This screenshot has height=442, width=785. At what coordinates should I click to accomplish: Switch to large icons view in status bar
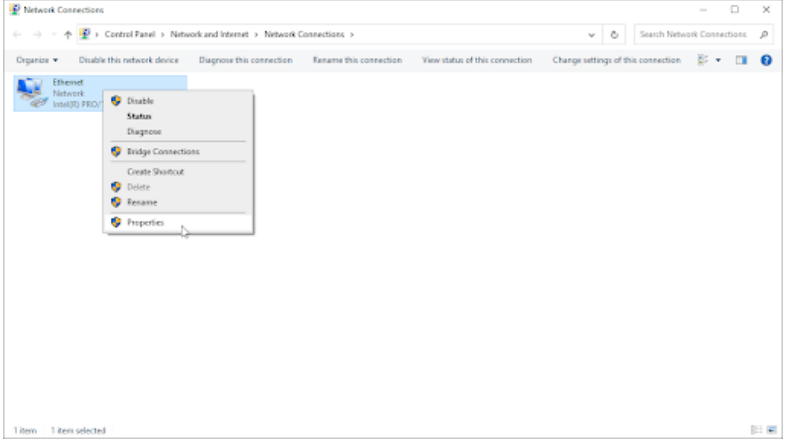coord(770,430)
